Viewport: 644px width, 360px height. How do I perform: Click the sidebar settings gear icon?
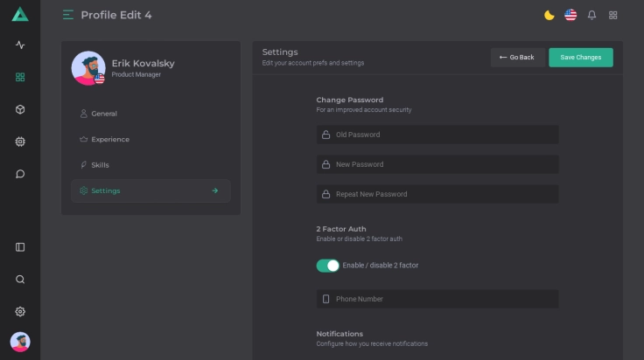[20, 312]
